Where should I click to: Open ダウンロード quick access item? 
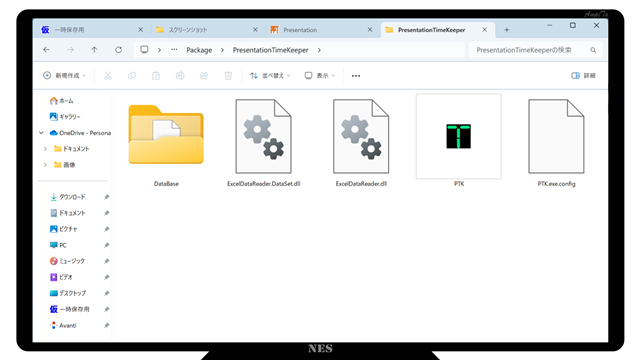pyautogui.click(x=68, y=197)
